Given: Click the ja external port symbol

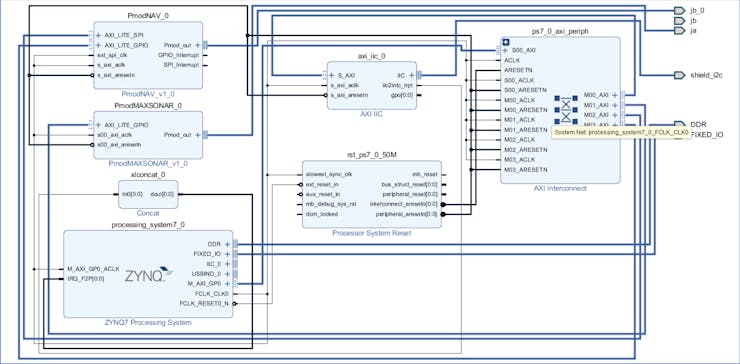Looking at the screenshot, I should click(x=679, y=31).
